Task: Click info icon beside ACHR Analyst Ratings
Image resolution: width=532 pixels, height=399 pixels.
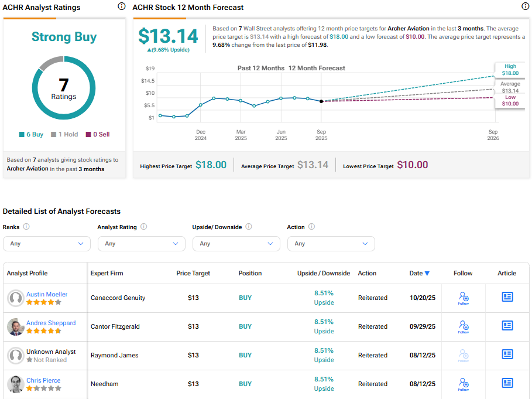Action: tap(121, 6)
